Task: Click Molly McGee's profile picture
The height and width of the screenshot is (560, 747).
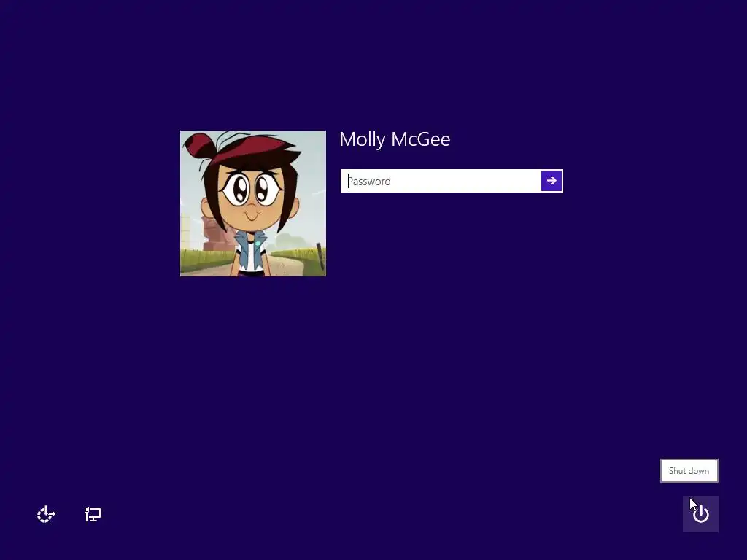Action: coord(253,203)
